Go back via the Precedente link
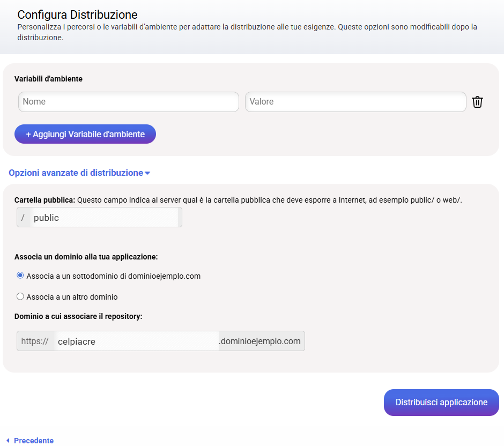504x446 pixels. click(33, 441)
